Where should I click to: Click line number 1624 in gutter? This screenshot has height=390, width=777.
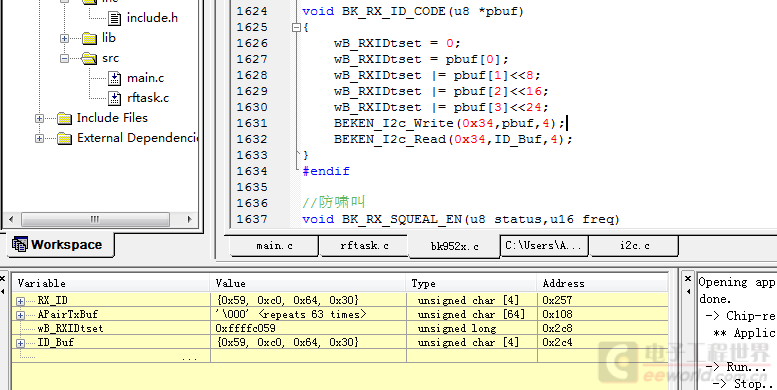coord(252,11)
